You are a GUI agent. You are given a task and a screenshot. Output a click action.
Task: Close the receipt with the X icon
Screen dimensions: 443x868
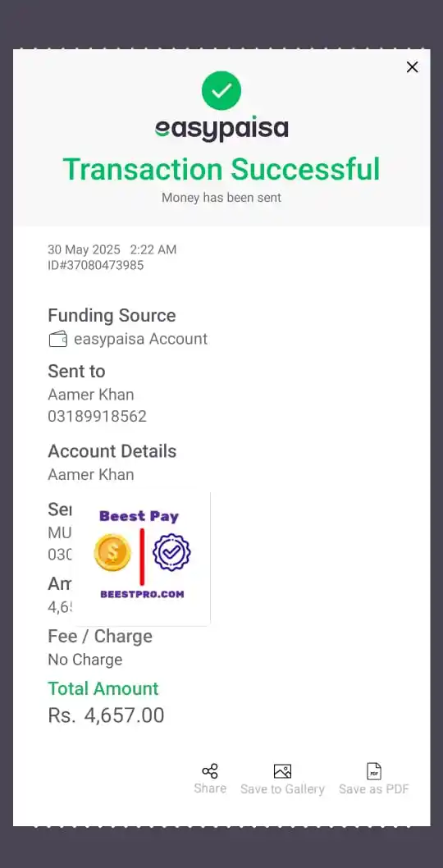pos(412,67)
